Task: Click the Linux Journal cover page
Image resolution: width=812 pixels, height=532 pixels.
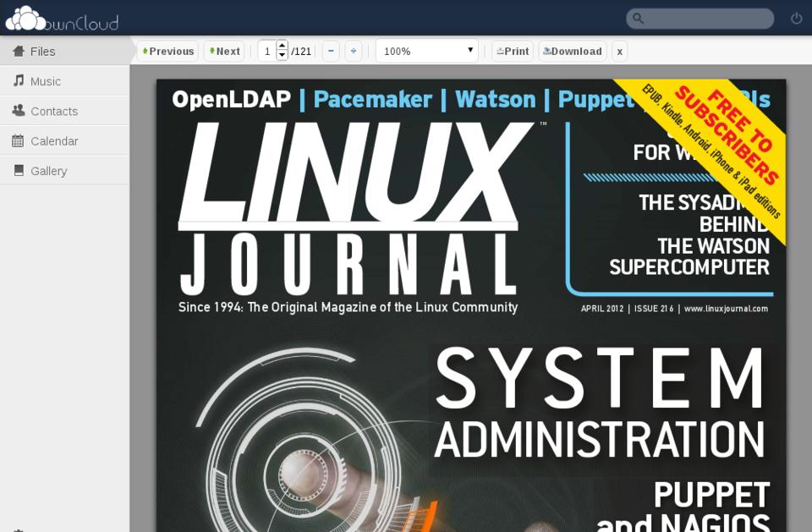Action: 471,305
